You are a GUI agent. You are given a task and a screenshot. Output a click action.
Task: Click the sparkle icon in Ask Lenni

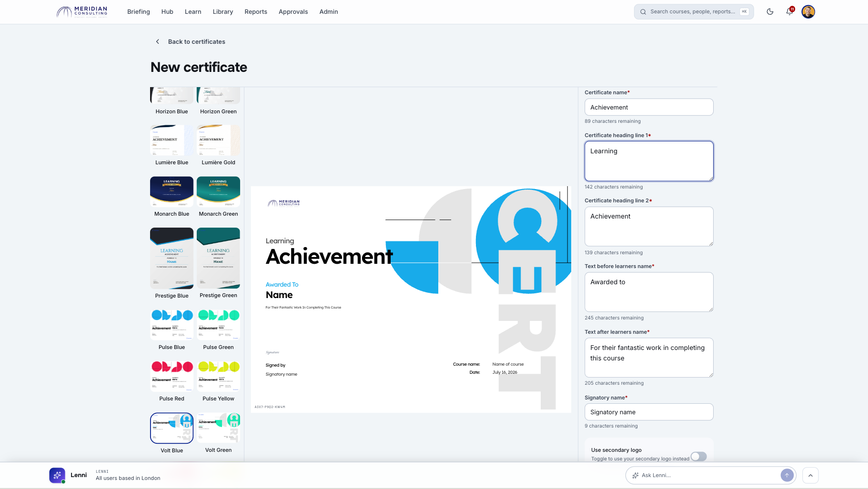point(635,475)
